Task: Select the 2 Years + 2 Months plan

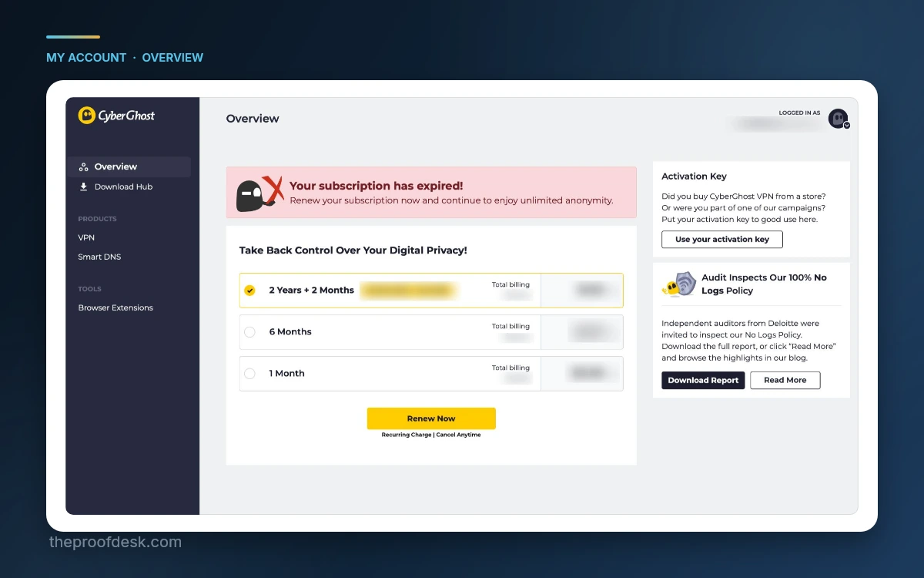Action: [x=431, y=291]
